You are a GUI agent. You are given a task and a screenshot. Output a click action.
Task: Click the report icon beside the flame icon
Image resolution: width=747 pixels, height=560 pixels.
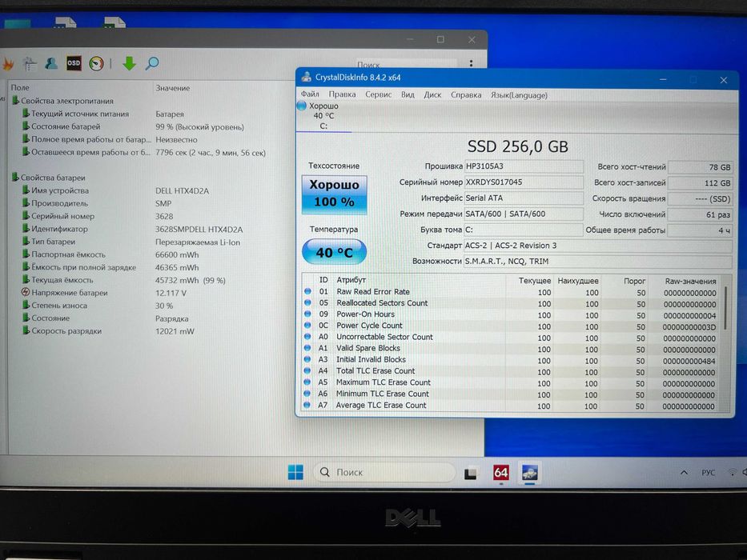coord(30,63)
